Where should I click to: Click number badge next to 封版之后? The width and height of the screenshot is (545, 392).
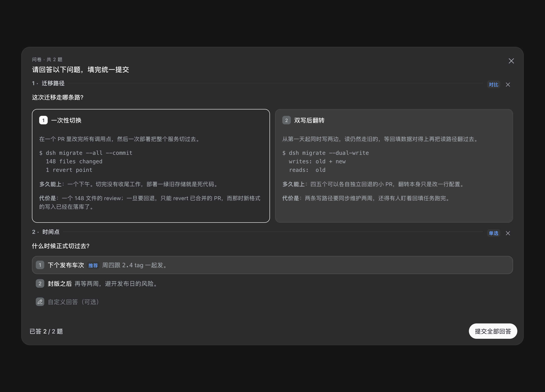40,284
